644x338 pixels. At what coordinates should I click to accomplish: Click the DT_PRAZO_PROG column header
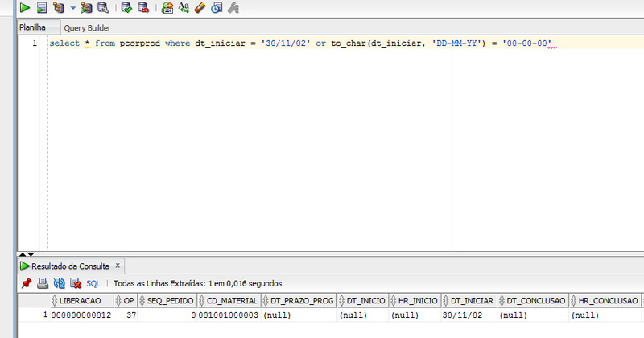click(299, 301)
